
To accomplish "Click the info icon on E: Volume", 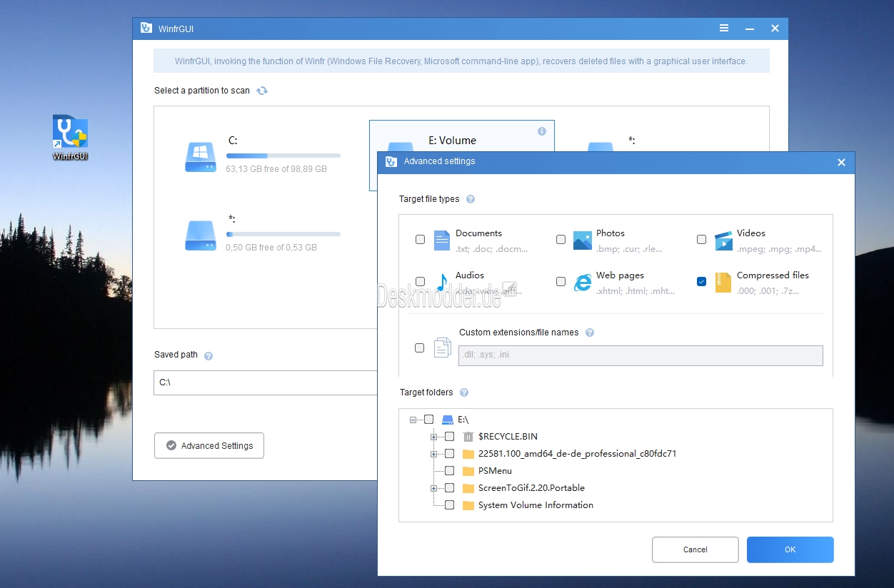I will tap(541, 131).
